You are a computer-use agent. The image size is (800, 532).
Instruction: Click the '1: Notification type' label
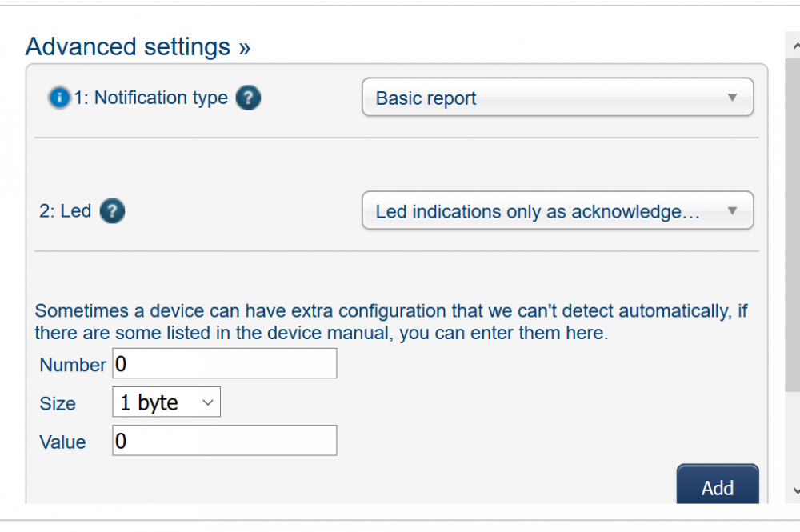point(150,98)
